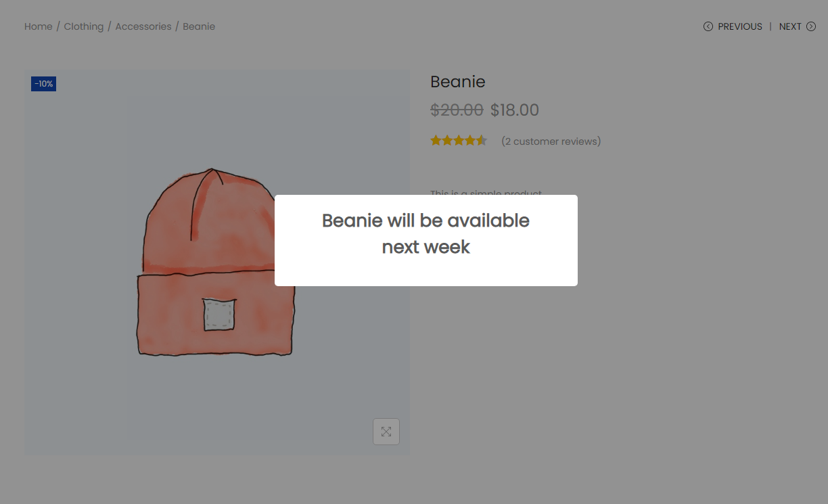Click the half-filled fifth rating star

[x=482, y=141]
